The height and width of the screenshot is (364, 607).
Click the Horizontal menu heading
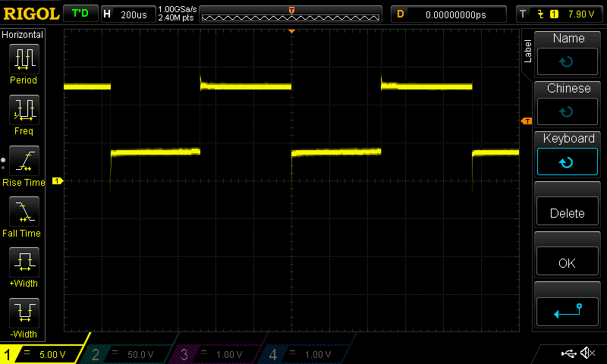(x=23, y=35)
